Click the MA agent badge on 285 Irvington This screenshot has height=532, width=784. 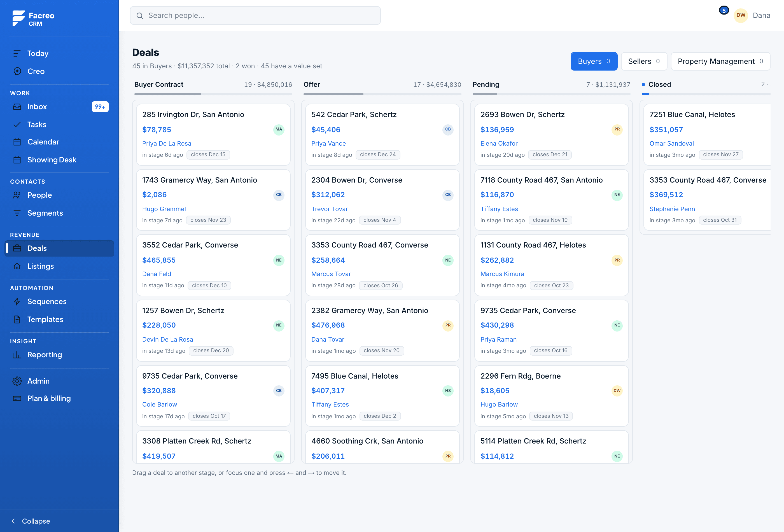point(279,130)
